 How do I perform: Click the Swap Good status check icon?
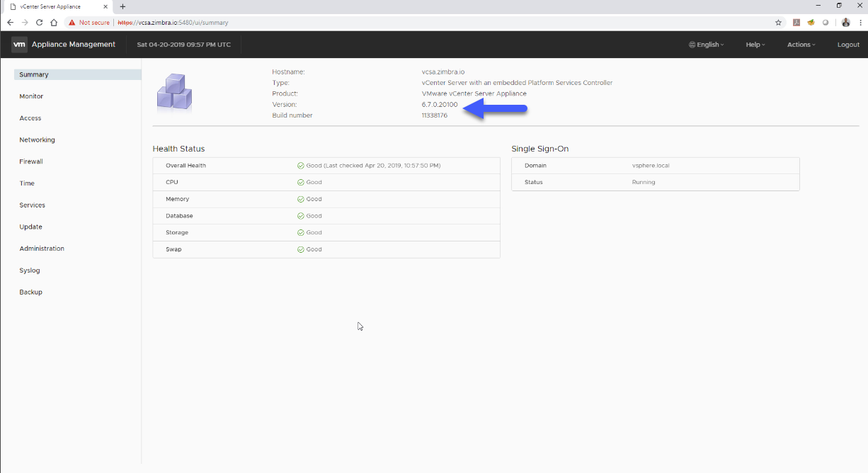coord(301,249)
